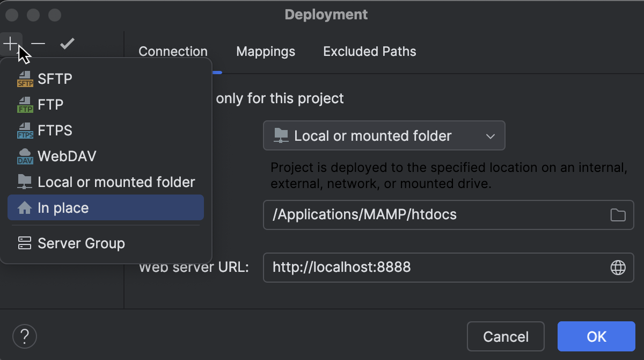This screenshot has height=360, width=644.
Task: Choose FTP as server type
Action: [51, 104]
